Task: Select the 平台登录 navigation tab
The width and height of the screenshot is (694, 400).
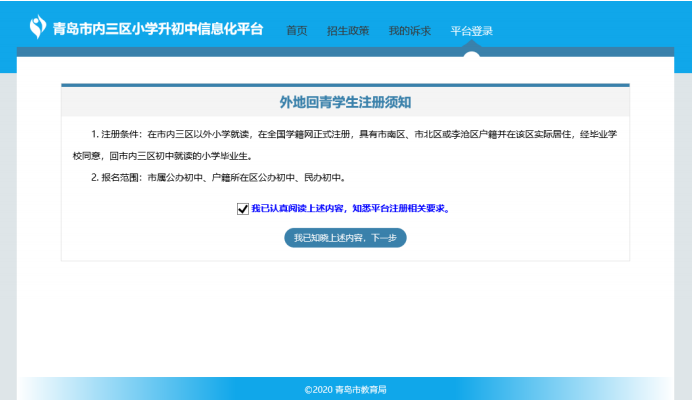Action: click(471, 30)
